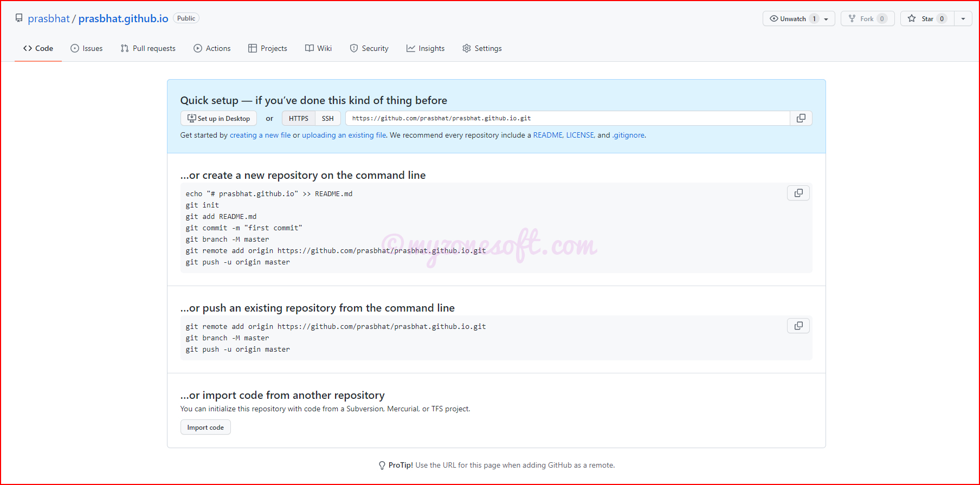
Task: Show the Insights tab
Action: (425, 48)
